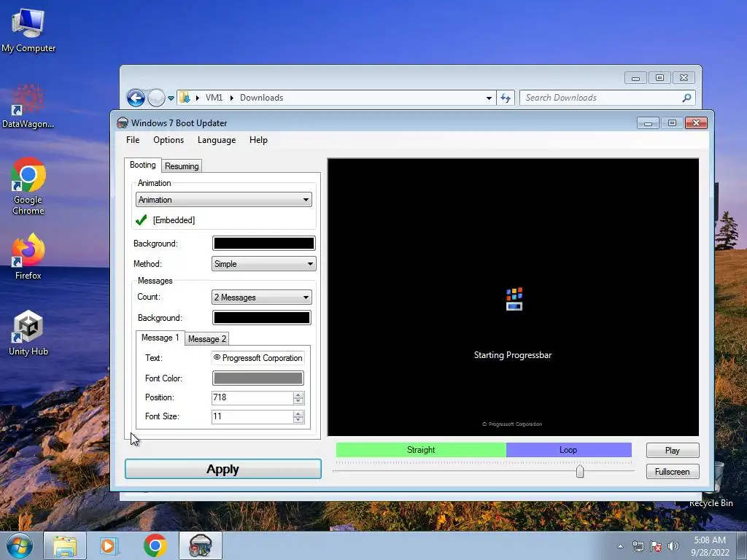
Task: Pick the Messages Background color swatch
Action: [x=262, y=318]
